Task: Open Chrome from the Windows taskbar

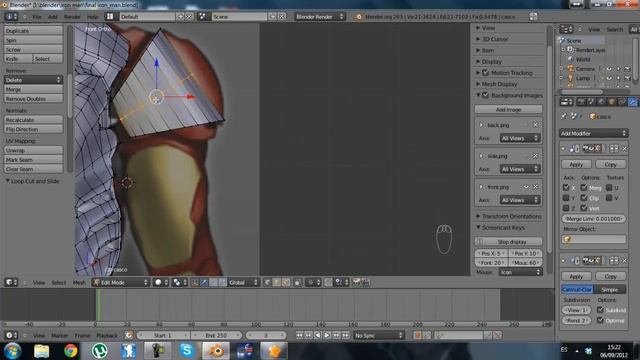Action: [71, 351]
